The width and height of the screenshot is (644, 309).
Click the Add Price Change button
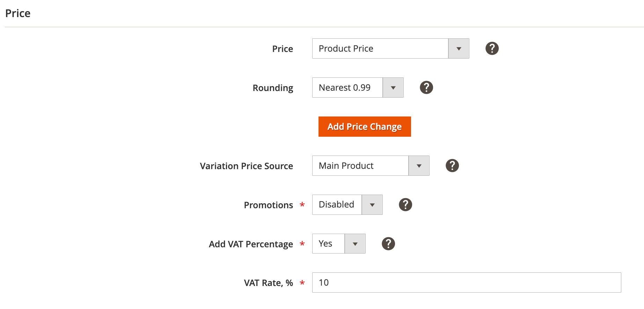click(365, 127)
